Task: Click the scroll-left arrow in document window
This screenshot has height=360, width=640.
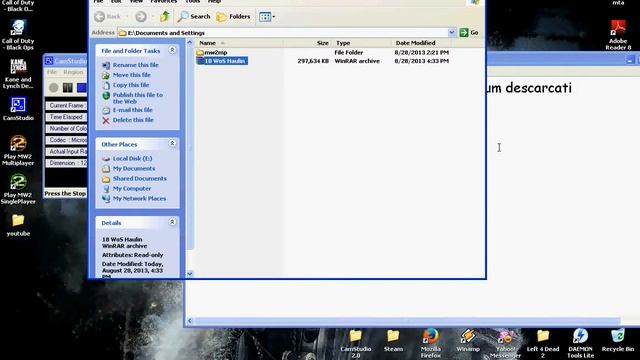Action: [x=190, y=321]
